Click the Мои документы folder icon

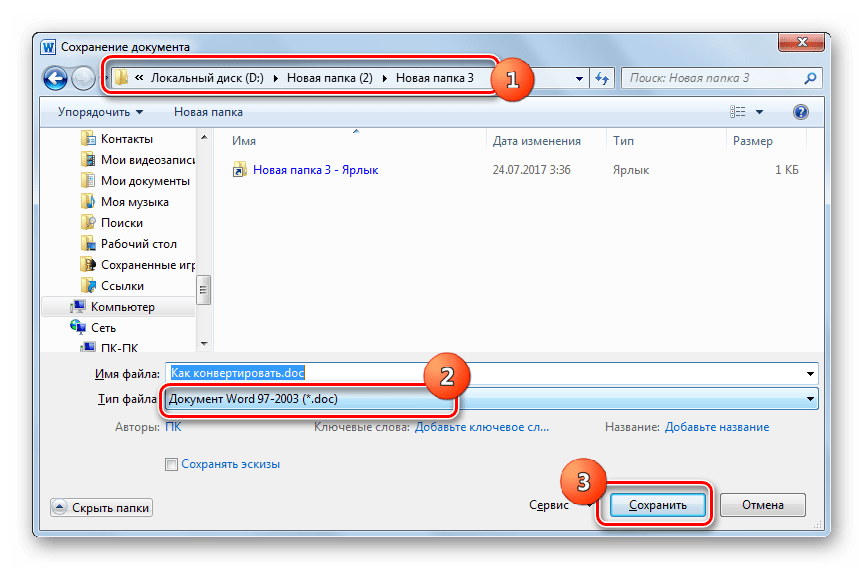(x=88, y=180)
